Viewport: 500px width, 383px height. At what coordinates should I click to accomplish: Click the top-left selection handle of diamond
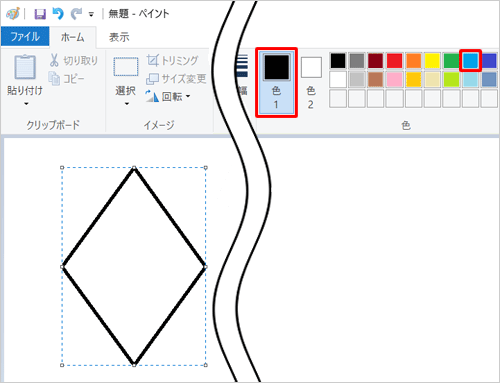pos(62,167)
